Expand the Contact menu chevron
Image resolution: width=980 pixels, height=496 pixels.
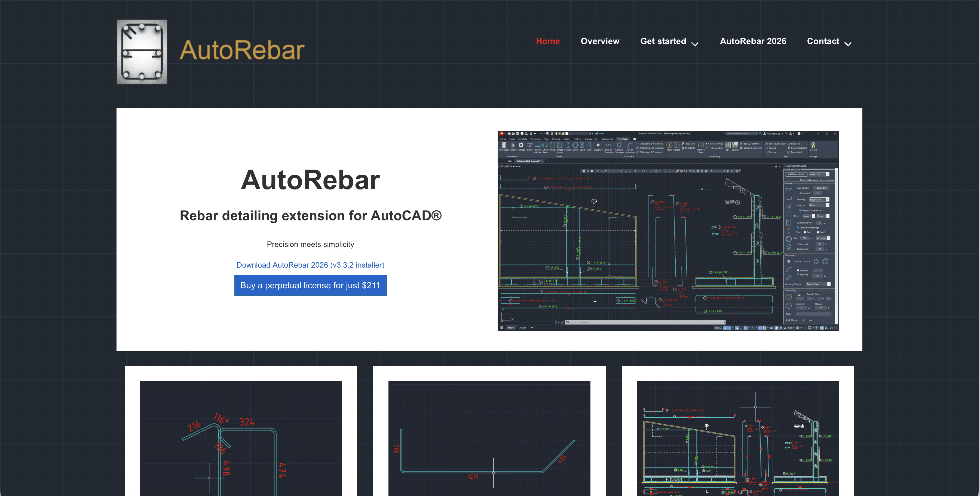tap(848, 44)
